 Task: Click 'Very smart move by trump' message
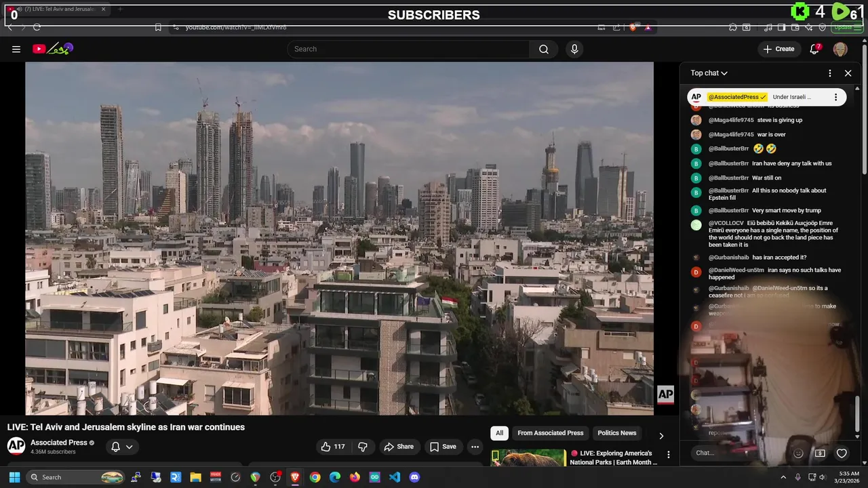point(787,210)
